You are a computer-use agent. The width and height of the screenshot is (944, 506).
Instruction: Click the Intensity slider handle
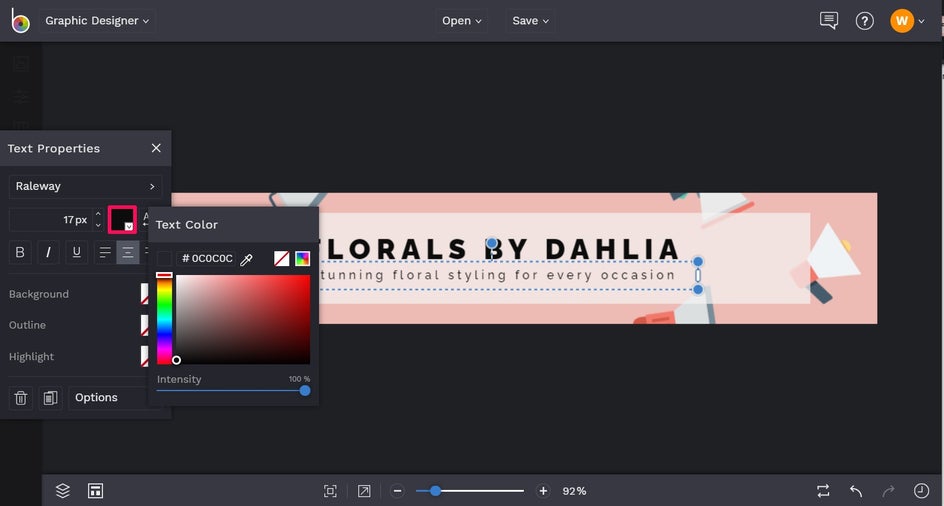pyautogui.click(x=305, y=391)
